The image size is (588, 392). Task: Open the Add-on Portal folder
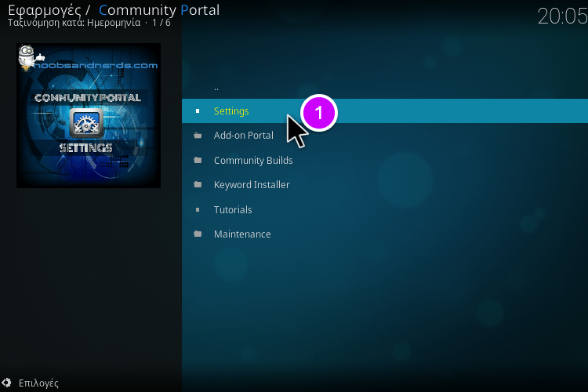click(x=385, y=136)
